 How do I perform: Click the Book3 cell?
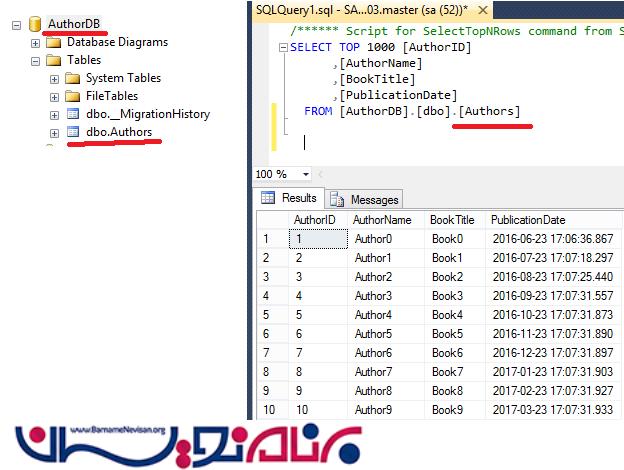[x=454, y=296]
